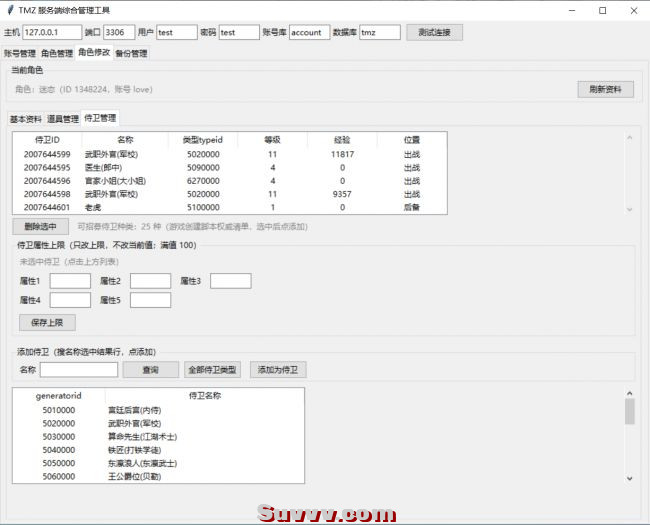Image resolution: width=650 pixels, height=525 pixels.
Task: Click the 名称 column header in guard table
Action: coord(125,140)
